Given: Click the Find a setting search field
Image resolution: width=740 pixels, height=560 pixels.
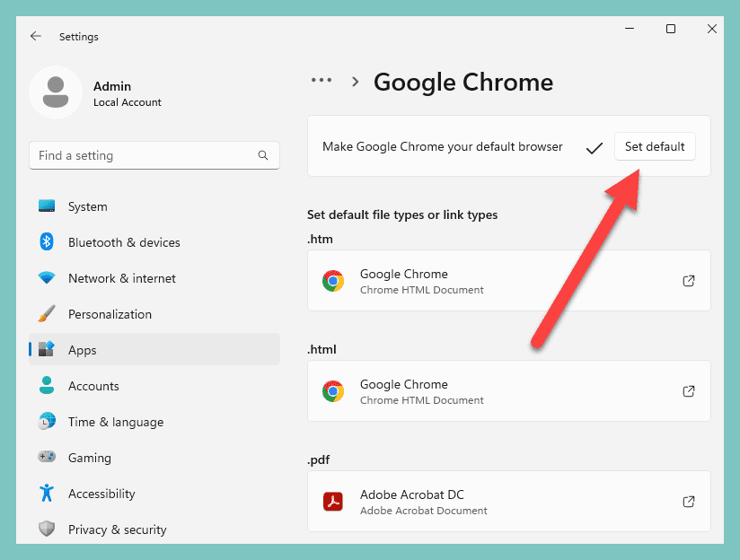Looking at the screenshot, I should 154,155.
